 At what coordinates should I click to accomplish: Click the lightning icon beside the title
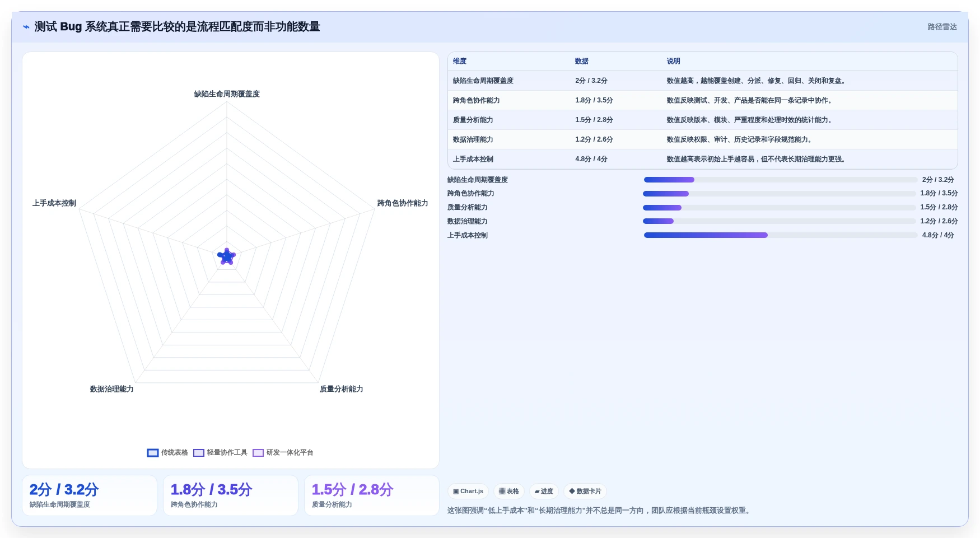coord(26,27)
